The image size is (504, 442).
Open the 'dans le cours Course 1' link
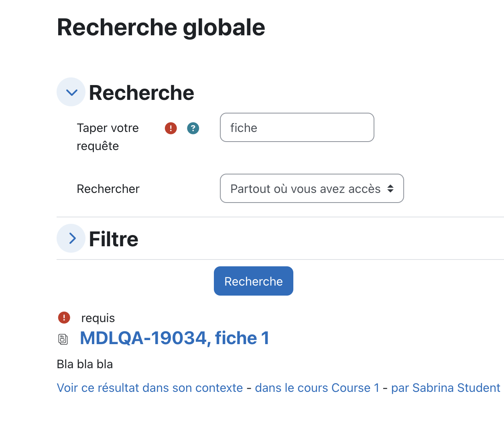coord(317,388)
